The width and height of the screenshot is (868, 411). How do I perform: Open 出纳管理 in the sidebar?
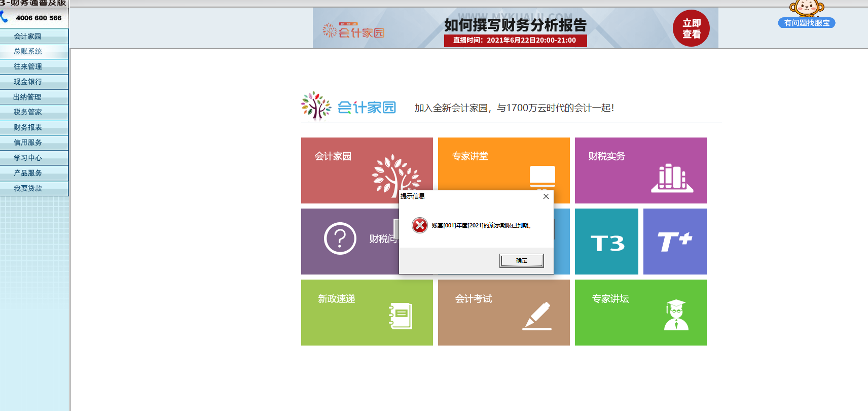click(x=34, y=97)
